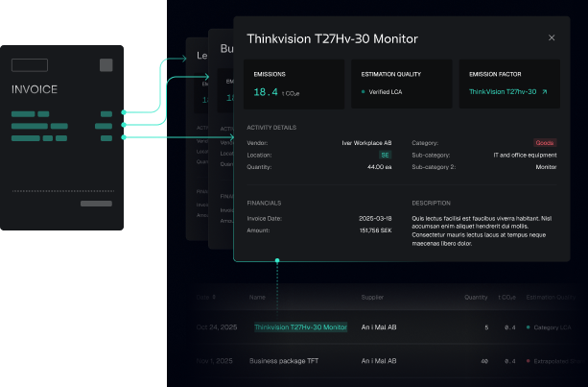Open the highlighted Thinkvision T27Hv-30 Monitor row link
The width and height of the screenshot is (588, 387).
[301, 327]
